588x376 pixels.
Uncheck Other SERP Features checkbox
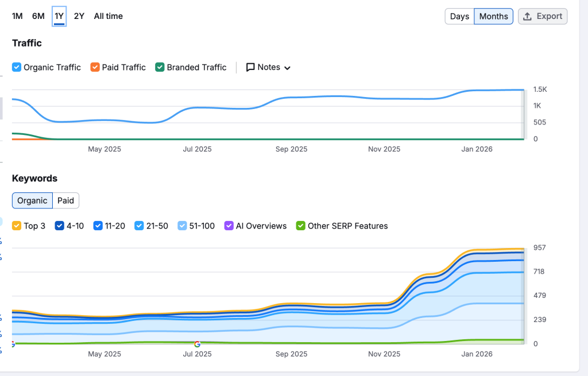tap(301, 226)
